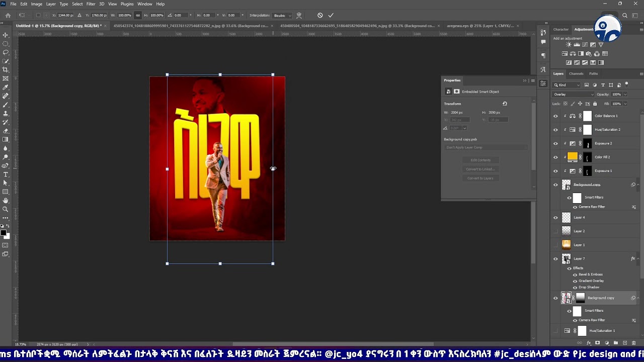
Task: Commit the transform with the checkmark
Action: 331,15
